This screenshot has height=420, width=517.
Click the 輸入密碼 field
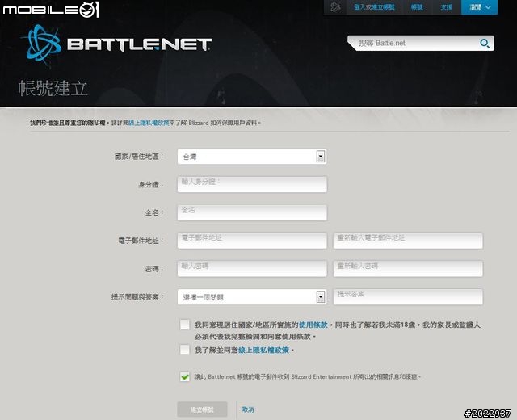click(x=252, y=269)
